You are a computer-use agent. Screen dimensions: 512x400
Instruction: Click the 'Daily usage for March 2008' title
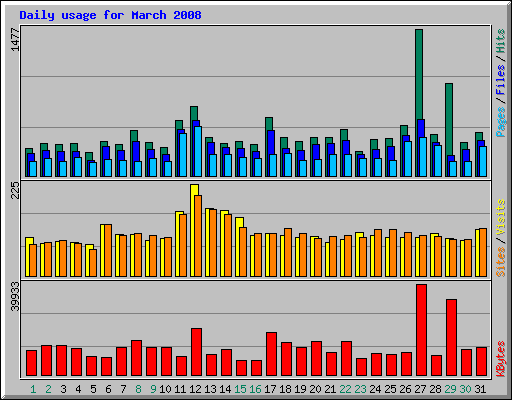[110, 15]
